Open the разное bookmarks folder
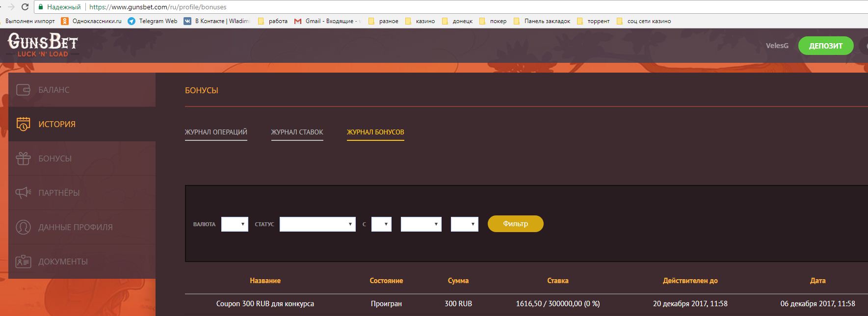The width and height of the screenshot is (868, 316). click(383, 21)
